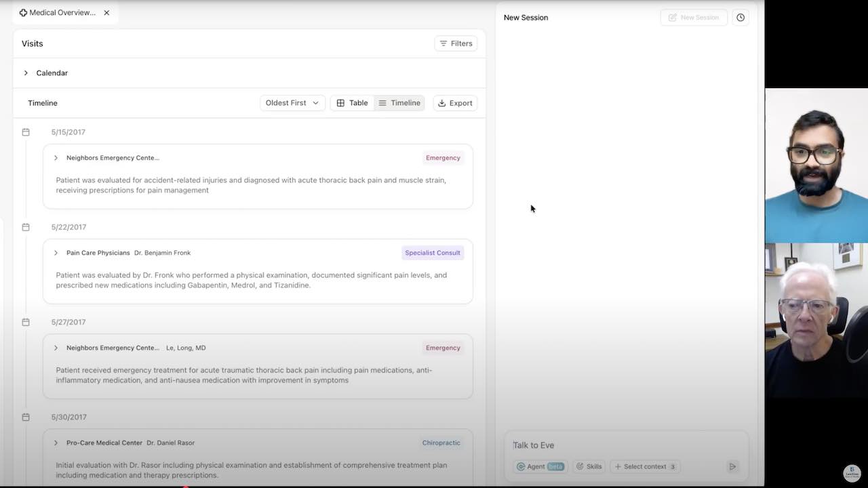Toggle the Agent beta mode

[540, 466]
